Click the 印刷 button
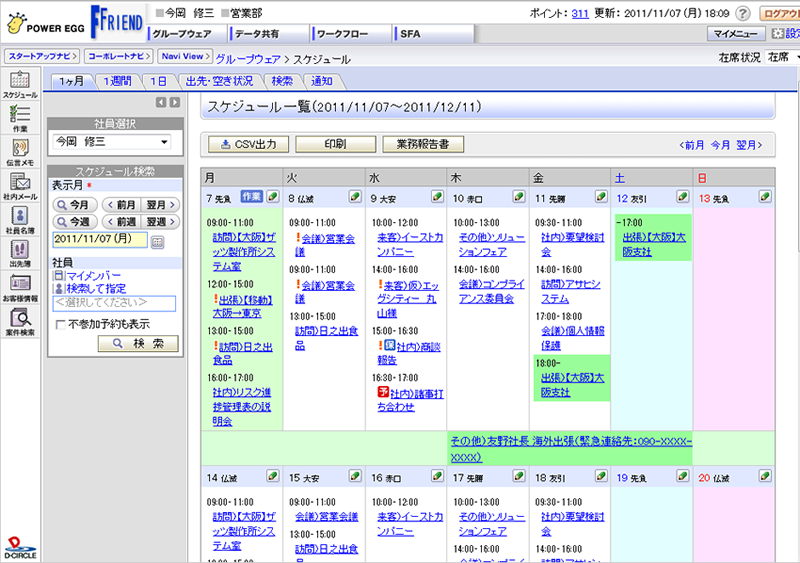 (335, 144)
